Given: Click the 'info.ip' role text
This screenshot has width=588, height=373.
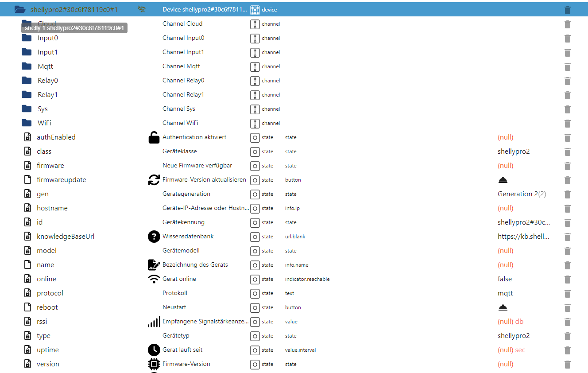Looking at the screenshot, I should pyautogui.click(x=293, y=208).
